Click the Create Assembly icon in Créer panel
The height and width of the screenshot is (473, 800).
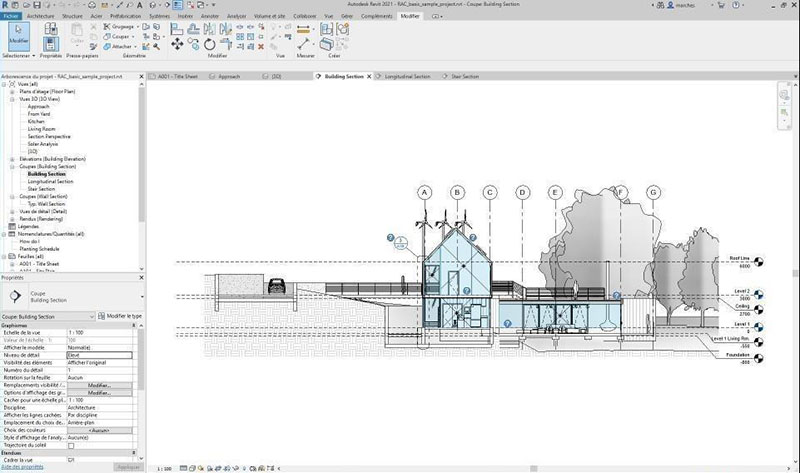327,29
